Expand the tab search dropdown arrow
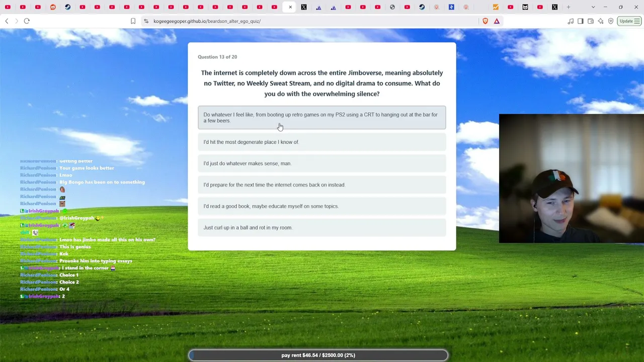This screenshot has height=362, width=644. pos(593,7)
